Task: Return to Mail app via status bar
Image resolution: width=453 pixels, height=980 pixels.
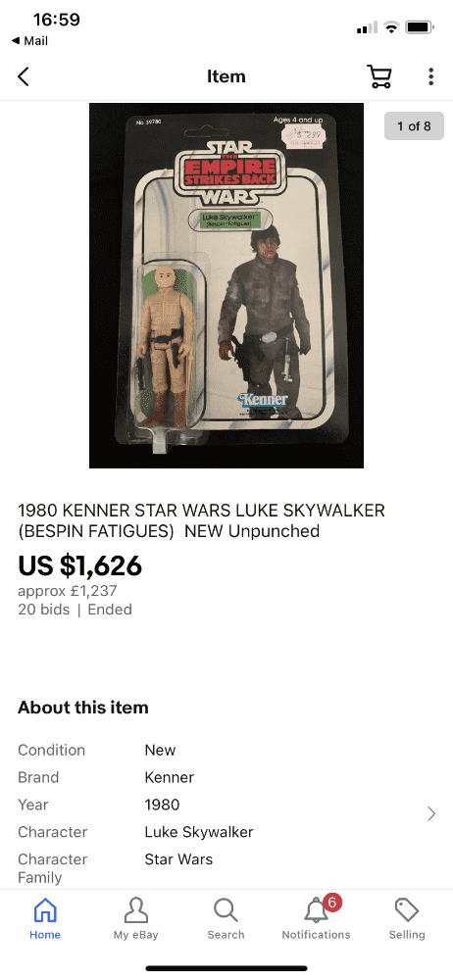Action: (x=29, y=40)
